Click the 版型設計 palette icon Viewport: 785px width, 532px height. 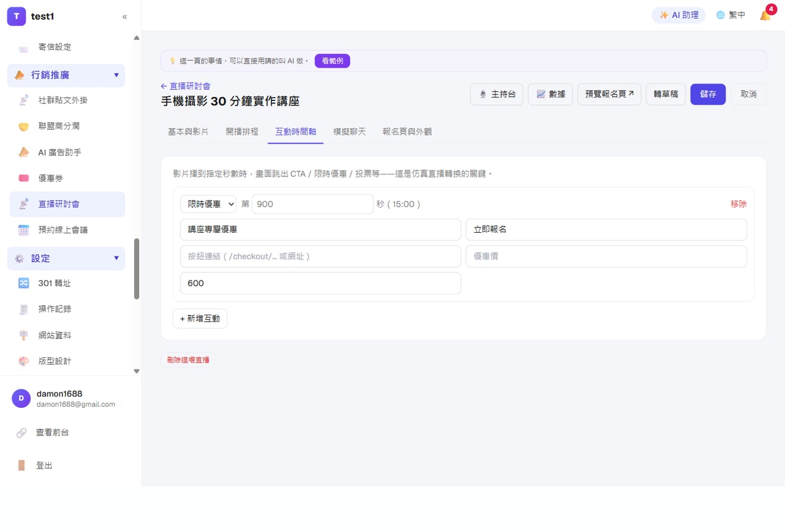[x=24, y=361]
